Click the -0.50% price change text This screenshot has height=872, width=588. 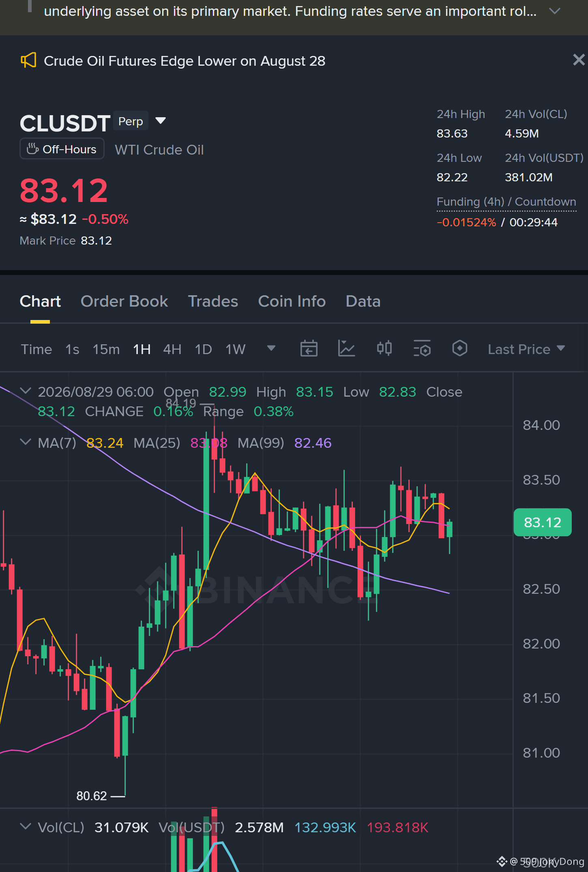pos(105,219)
